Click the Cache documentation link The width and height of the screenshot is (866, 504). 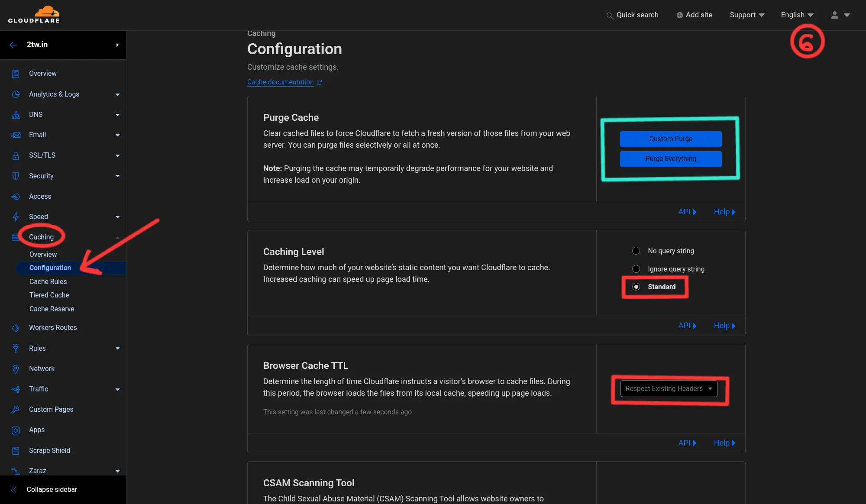[x=280, y=82]
